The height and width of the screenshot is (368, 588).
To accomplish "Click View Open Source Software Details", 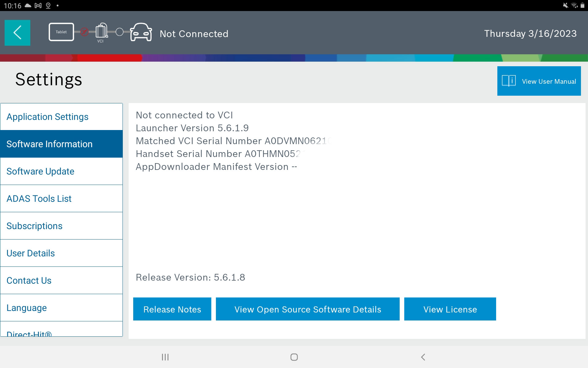I will click(308, 309).
